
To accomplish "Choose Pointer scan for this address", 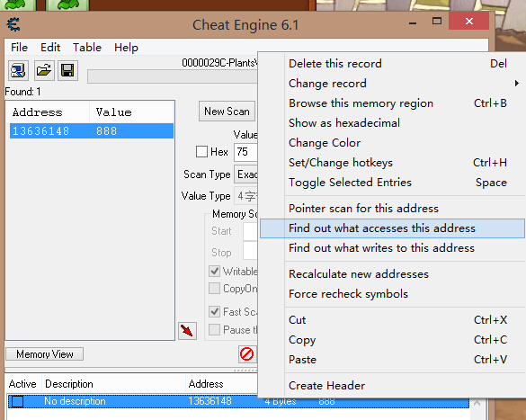I will click(392, 209).
